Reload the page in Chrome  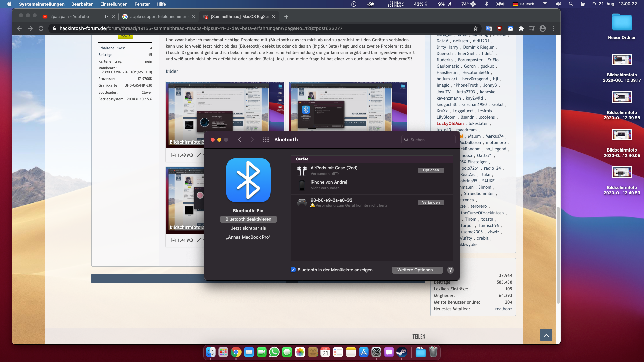coord(41,28)
